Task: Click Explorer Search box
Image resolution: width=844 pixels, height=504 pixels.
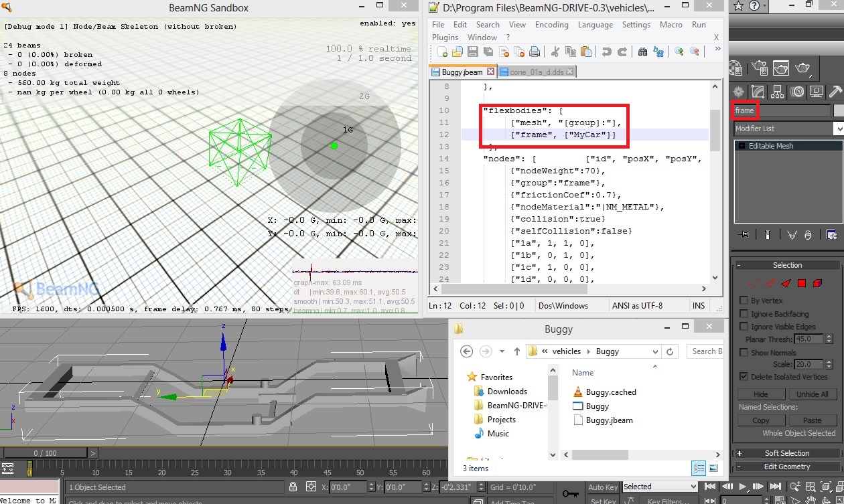Action: point(705,351)
